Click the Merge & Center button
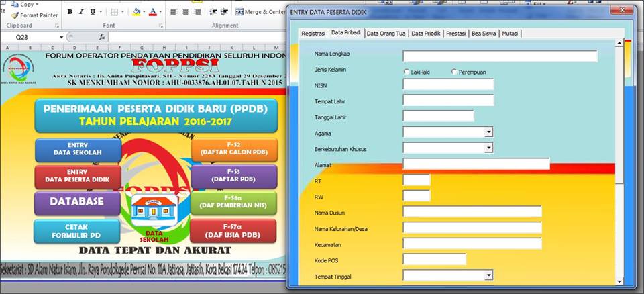The height and width of the screenshot is (294, 644). tap(260, 12)
